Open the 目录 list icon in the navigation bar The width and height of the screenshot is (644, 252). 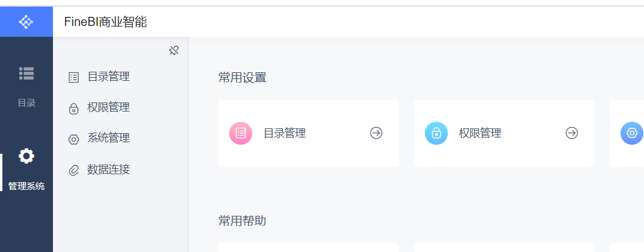26,73
